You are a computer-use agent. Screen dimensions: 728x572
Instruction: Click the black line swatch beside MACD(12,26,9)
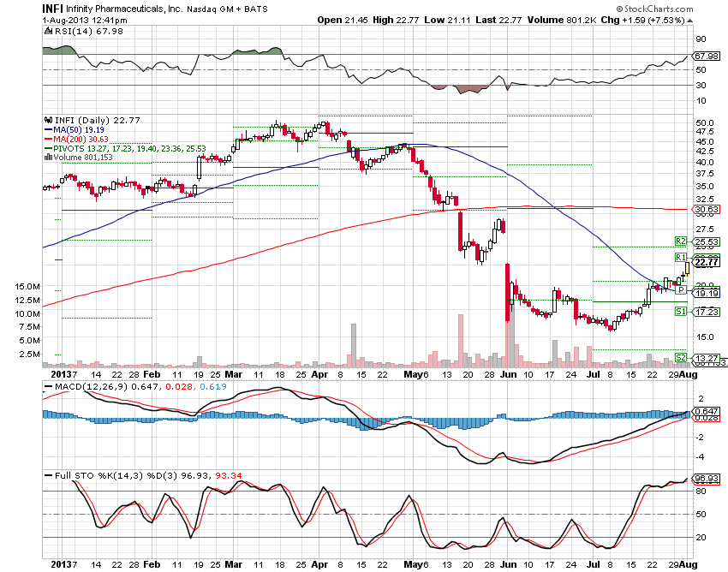[x=48, y=386]
